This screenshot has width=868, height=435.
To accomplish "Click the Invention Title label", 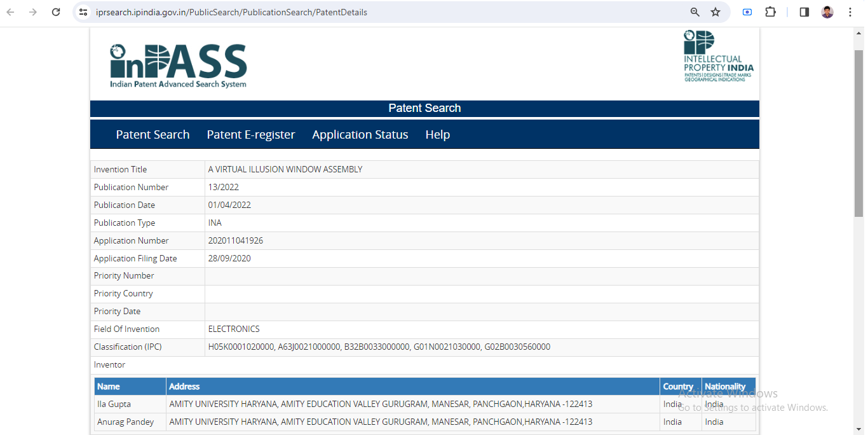I will 120,169.
